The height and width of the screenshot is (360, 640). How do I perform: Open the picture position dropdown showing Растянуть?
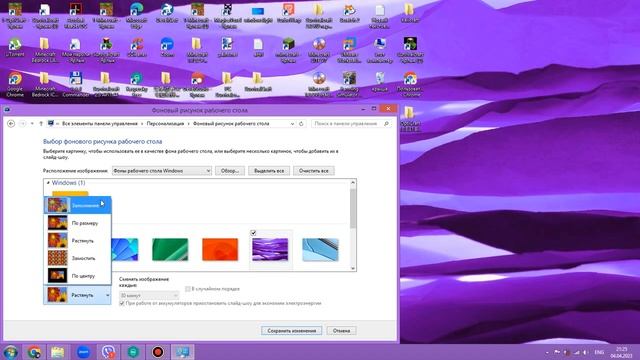tap(77, 295)
